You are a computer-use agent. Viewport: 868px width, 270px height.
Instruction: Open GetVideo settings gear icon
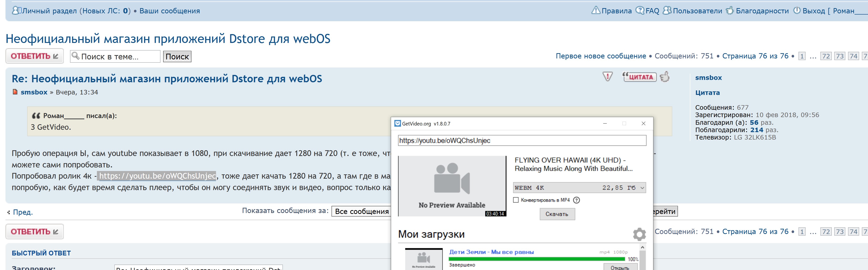(x=639, y=234)
